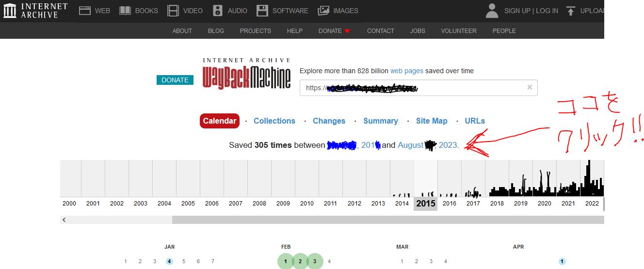Switch to the Collections tab
The height and width of the screenshot is (269, 644).
coord(274,121)
